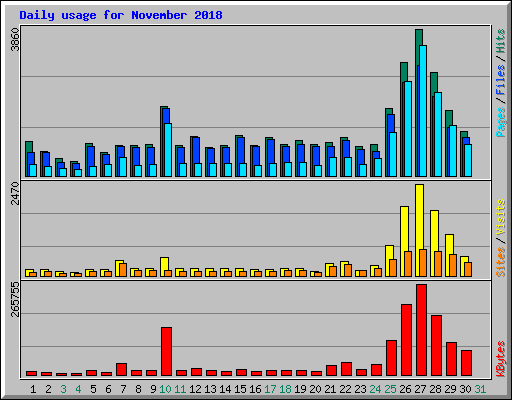Image resolution: width=512 pixels, height=400 pixels.
Task: Click the 265755 axis value
Action: tap(16, 299)
